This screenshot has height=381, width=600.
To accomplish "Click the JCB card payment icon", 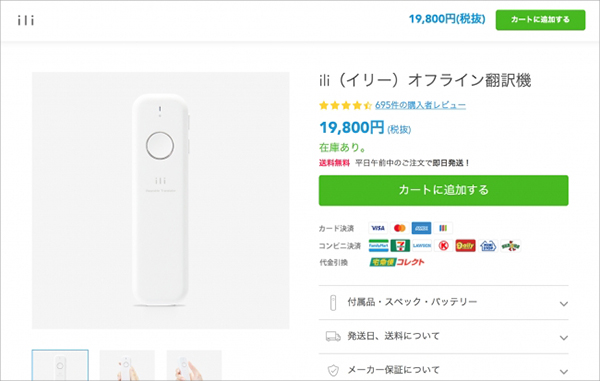I will coord(443,228).
